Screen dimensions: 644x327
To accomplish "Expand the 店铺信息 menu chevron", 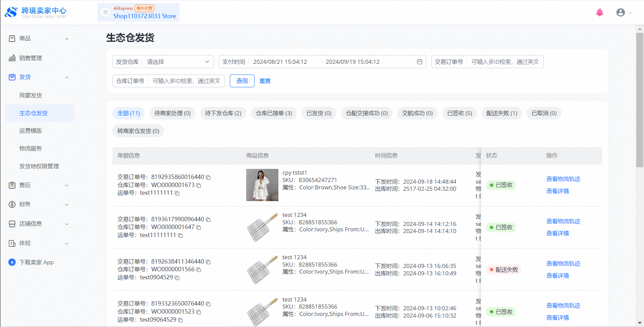I will pyautogui.click(x=67, y=224).
